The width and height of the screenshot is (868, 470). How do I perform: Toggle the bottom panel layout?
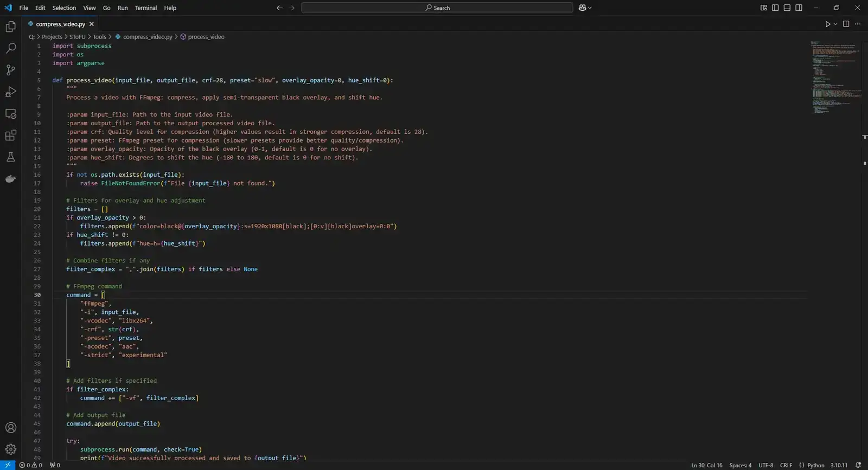pos(787,8)
